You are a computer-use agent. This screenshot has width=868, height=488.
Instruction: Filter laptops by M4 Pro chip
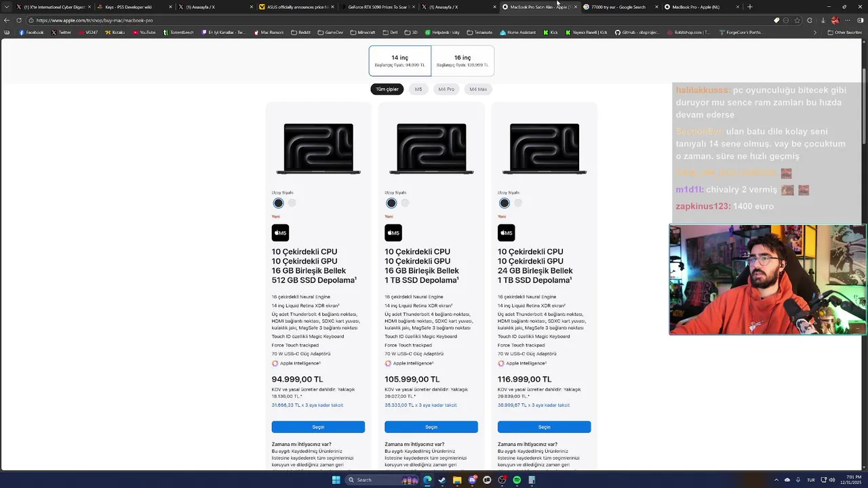(x=446, y=89)
